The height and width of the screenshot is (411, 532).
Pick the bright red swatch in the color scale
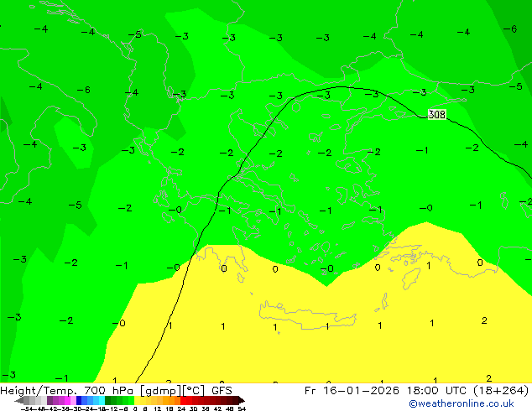click(x=183, y=400)
